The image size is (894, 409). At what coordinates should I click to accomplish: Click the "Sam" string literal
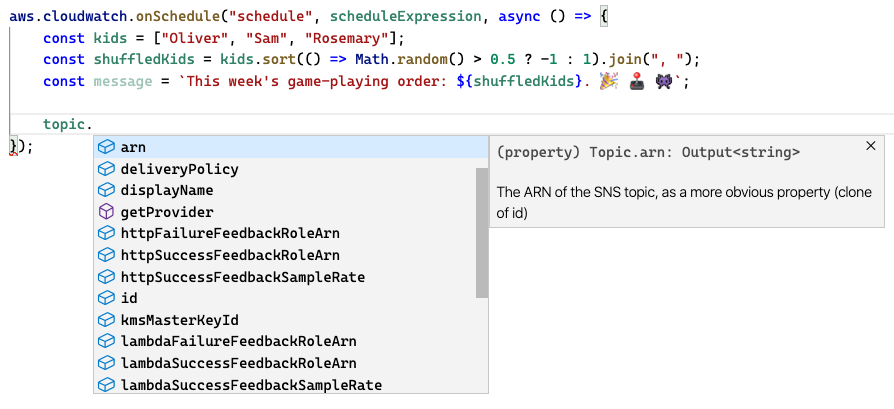click(270, 39)
